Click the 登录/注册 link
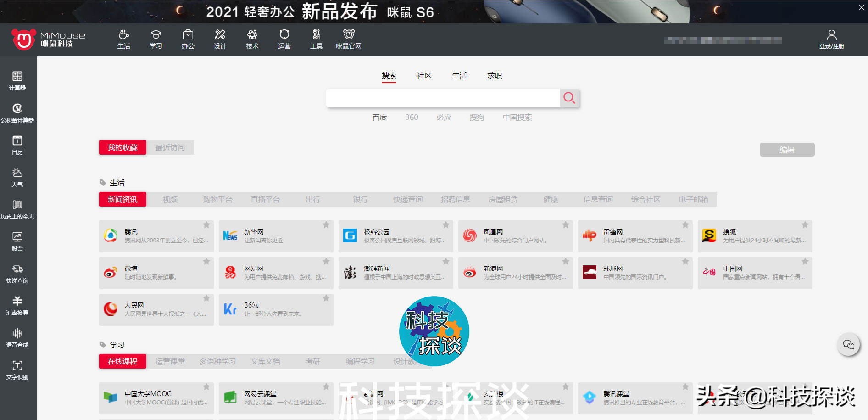 [x=832, y=46]
